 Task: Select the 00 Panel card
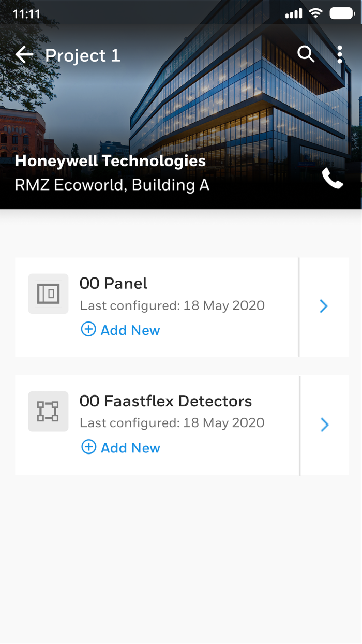coord(155,295)
